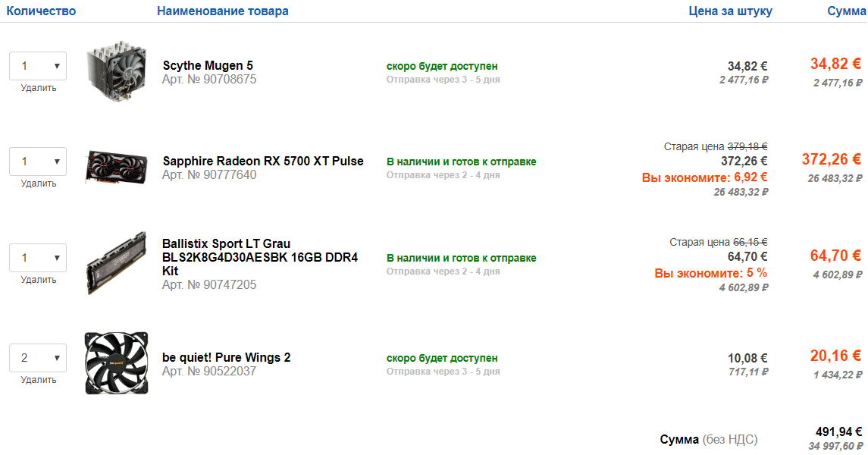This screenshot has height=455, width=868.
Task: Open the Scythe Mugen 5 product link
Action: [208, 66]
